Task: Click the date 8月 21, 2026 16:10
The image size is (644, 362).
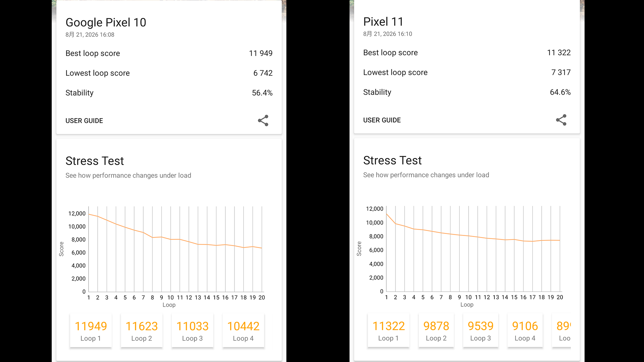Action: pyautogui.click(x=388, y=34)
